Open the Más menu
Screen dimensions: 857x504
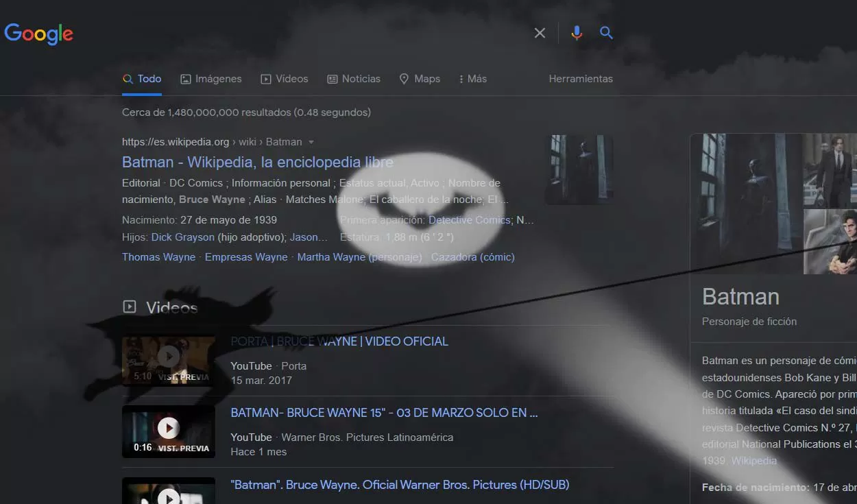(472, 79)
